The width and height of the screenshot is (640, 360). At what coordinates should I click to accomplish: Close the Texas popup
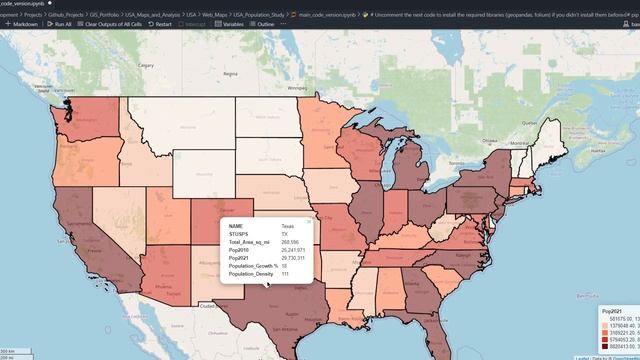tap(309, 222)
